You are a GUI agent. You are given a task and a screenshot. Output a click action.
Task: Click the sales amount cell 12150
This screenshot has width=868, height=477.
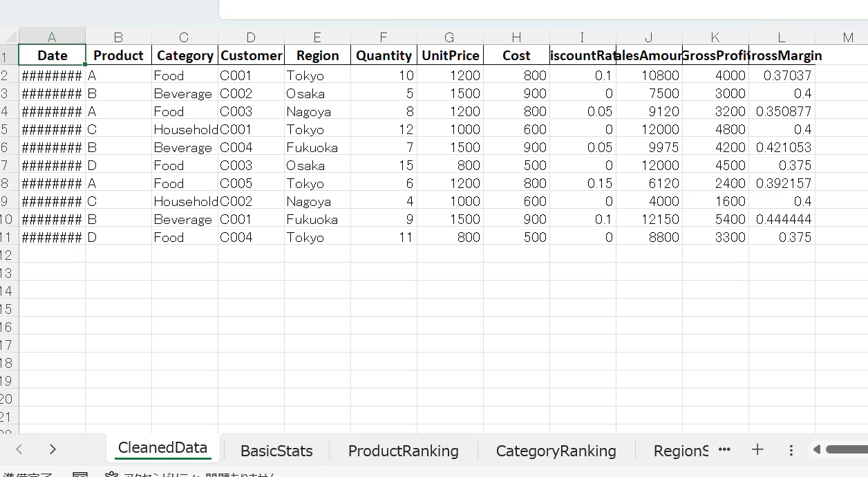649,219
